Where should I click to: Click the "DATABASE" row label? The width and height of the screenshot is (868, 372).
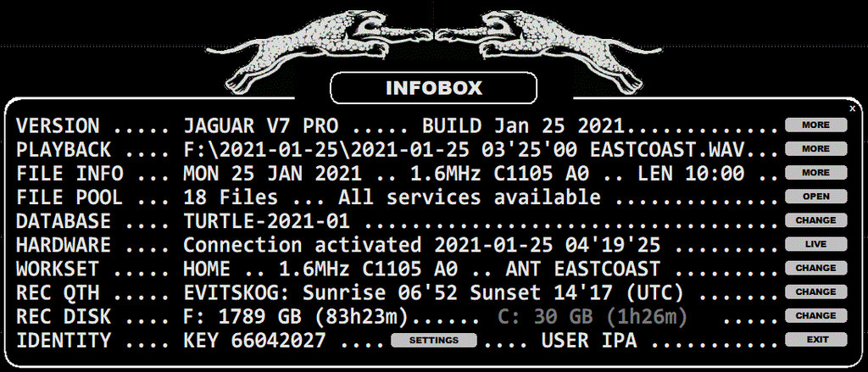tap(64, 222)
